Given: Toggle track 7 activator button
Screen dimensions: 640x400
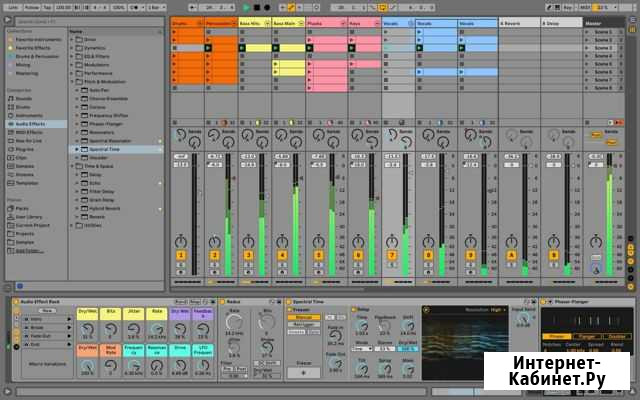Looking at the screenshot, I should [392, 256].
